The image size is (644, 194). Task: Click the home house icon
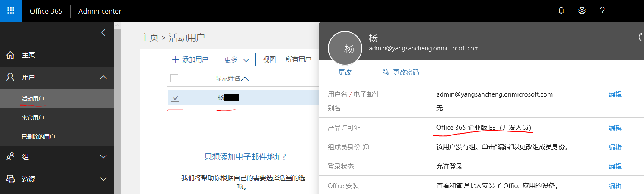(10, 55)
